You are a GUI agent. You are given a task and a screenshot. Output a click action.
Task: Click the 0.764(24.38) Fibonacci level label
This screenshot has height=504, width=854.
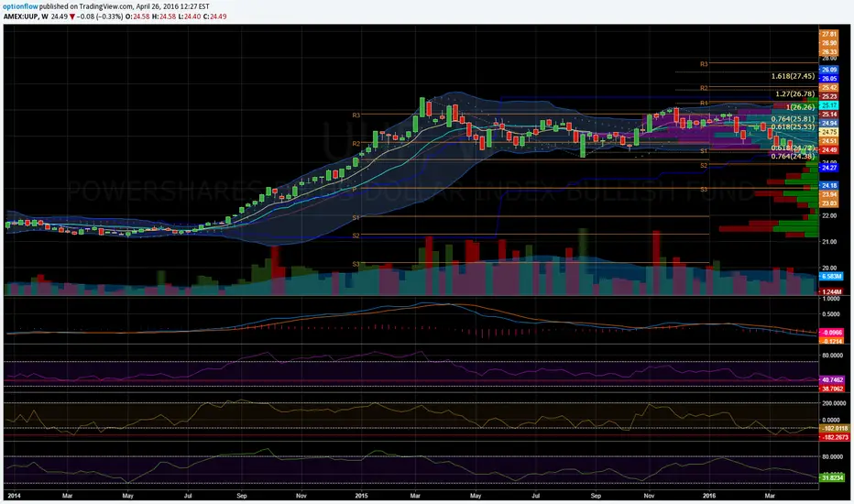[793, 157]
